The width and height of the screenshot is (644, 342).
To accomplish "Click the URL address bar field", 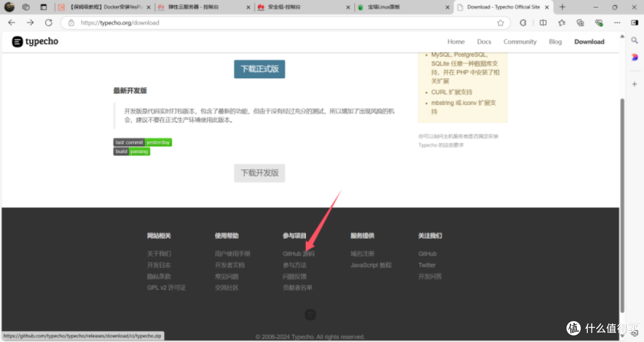I will (286, 23).
